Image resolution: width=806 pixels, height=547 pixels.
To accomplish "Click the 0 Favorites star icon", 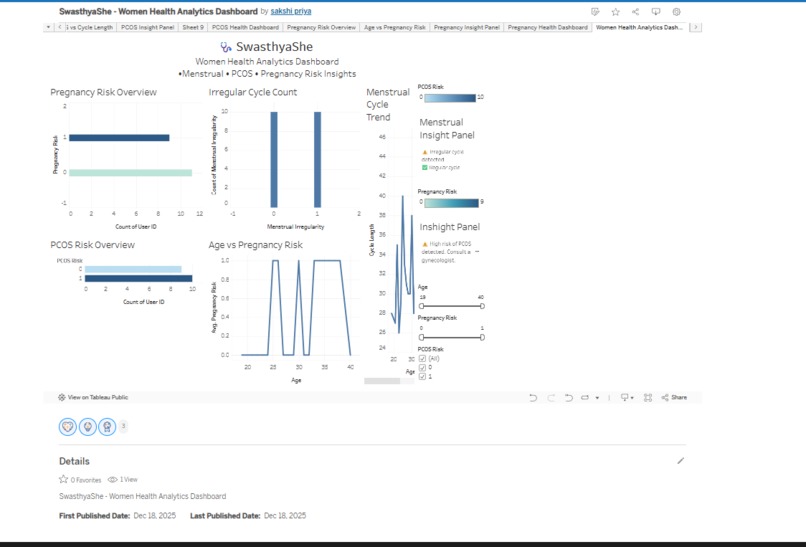I will point(63,479).
